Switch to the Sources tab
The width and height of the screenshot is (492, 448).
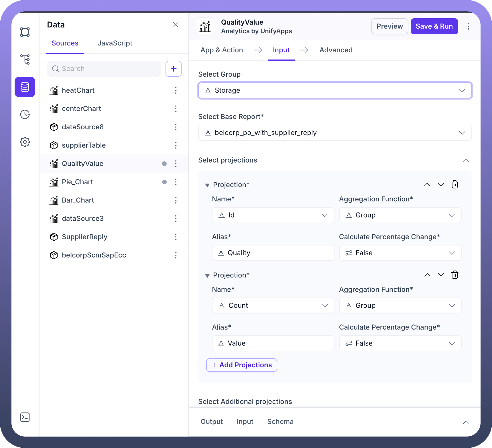click(x=65, y=43)
